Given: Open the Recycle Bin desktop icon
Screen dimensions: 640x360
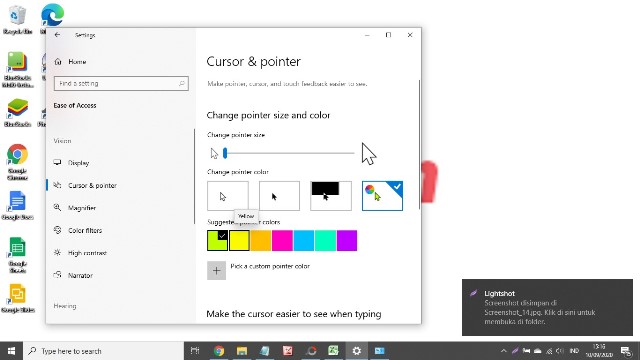Looking at the screenshot, I should (x=17, y=20).
